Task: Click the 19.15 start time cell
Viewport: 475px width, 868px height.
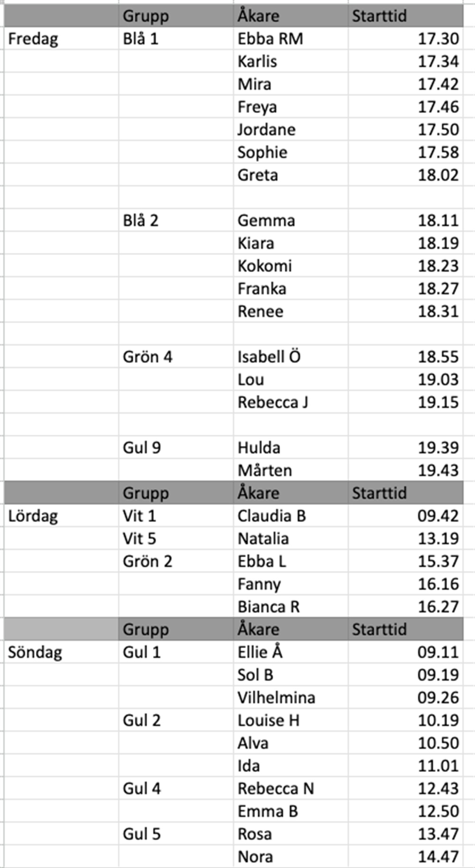Action: 438,402
